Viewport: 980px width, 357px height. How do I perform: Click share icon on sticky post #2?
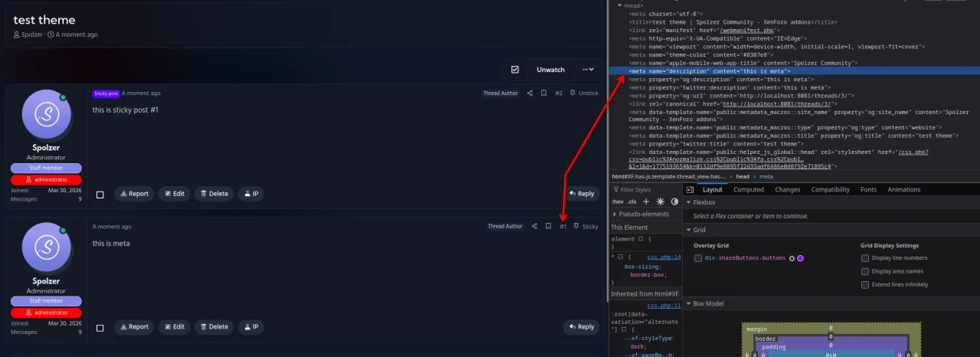pos(530,93)
